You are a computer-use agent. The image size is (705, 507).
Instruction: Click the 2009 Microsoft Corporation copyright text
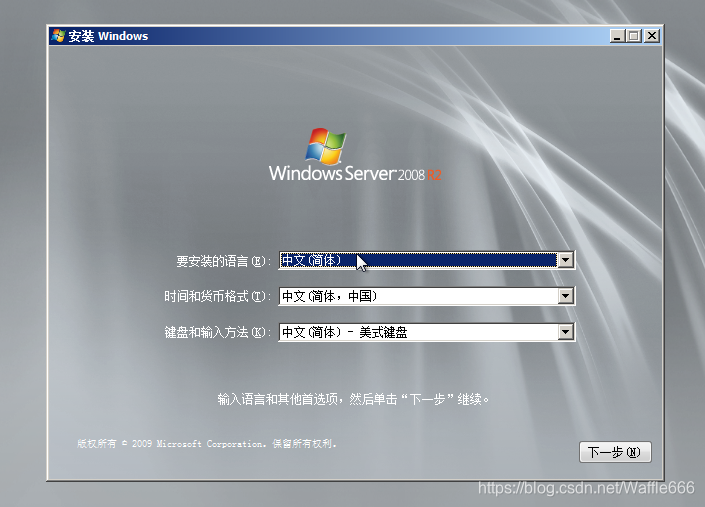[207, 444]
